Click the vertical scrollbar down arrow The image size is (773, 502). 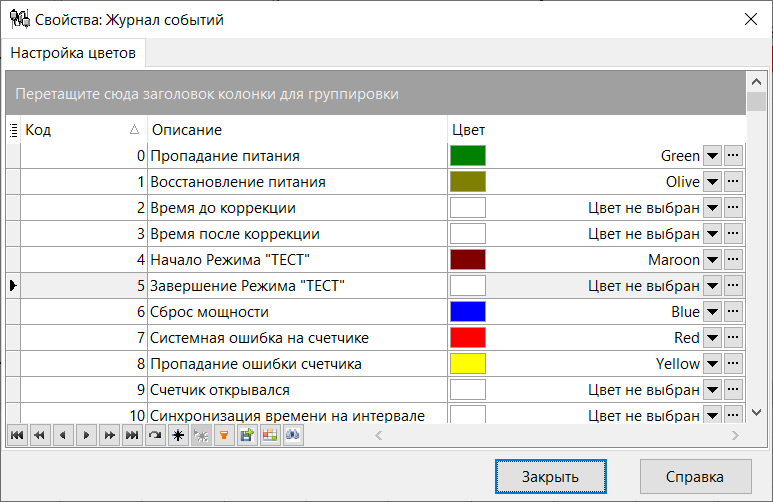coord(757,412)
